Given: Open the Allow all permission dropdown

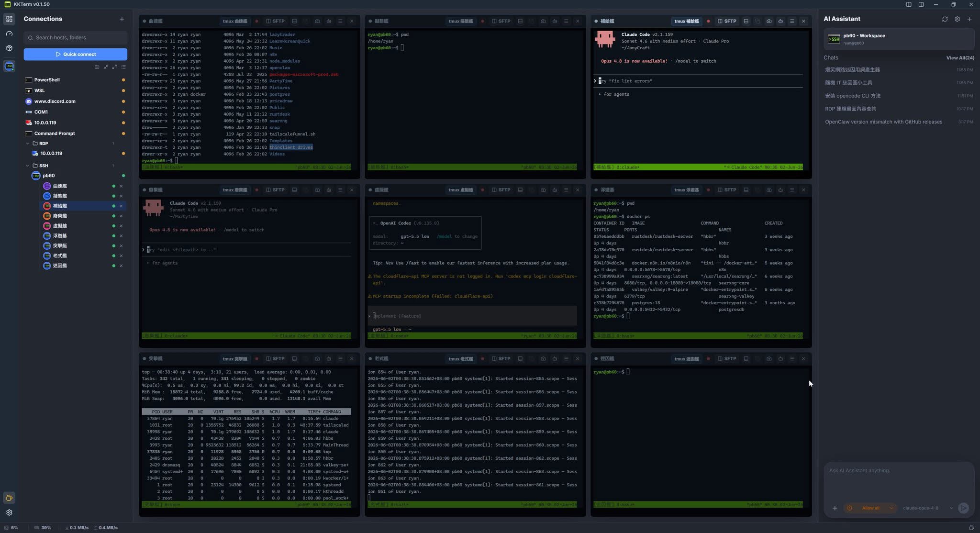Looking at the screenshot, I should [x=870, y=508].
